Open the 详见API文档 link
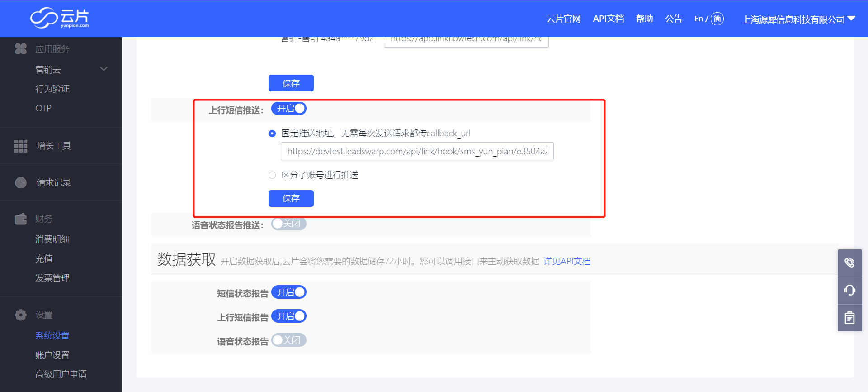Viewport: 868px width, 392px height. pos(567,261)
